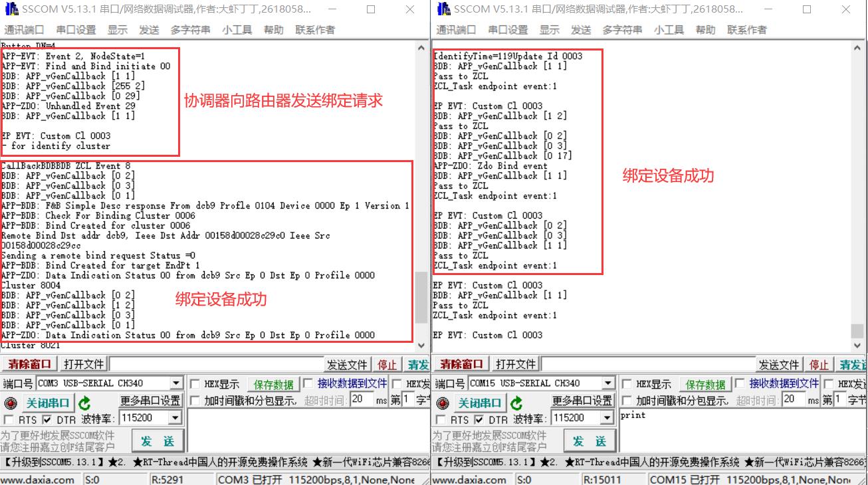Viewport: 868px width, 485px height.
Task: Open 联系作者 menu in right window
Action: point(747,30)
